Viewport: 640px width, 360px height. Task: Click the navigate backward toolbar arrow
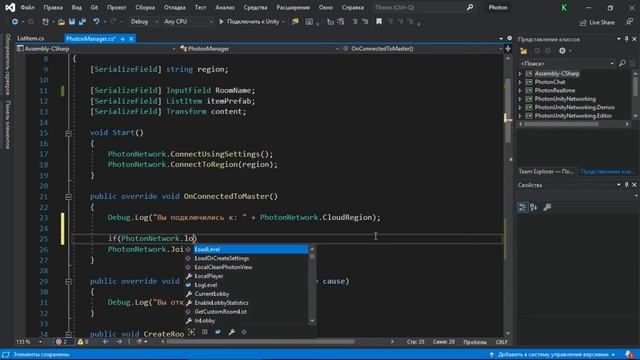[x=15, y=22]
